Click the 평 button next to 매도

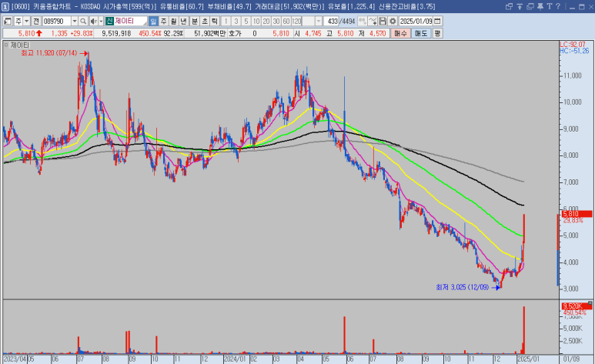coord(437,33)
